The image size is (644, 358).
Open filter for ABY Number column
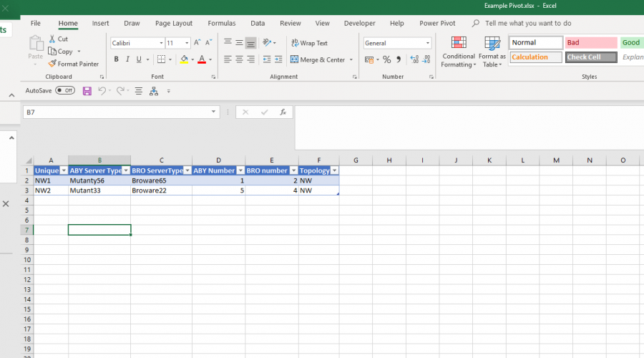click(x=240, y=170)
